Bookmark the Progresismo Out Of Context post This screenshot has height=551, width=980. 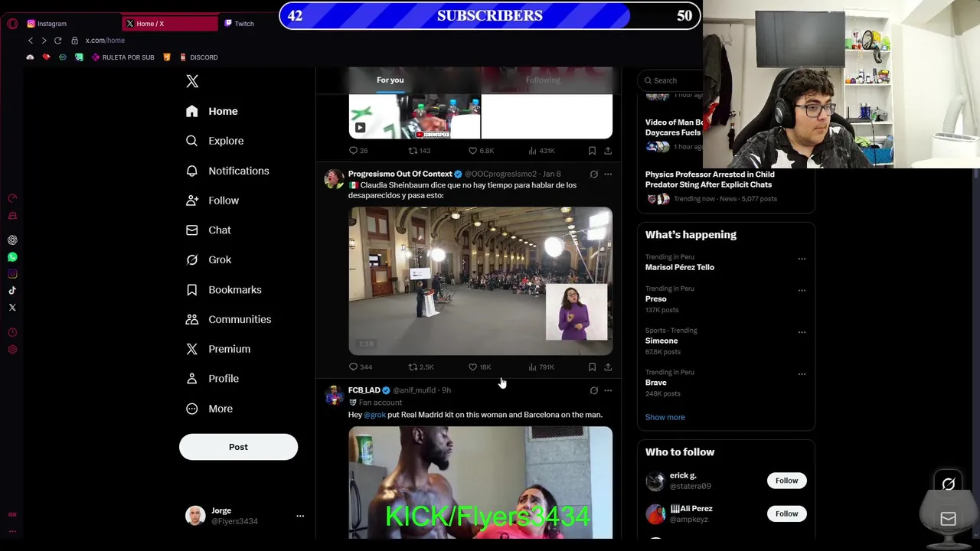(592, 367)
